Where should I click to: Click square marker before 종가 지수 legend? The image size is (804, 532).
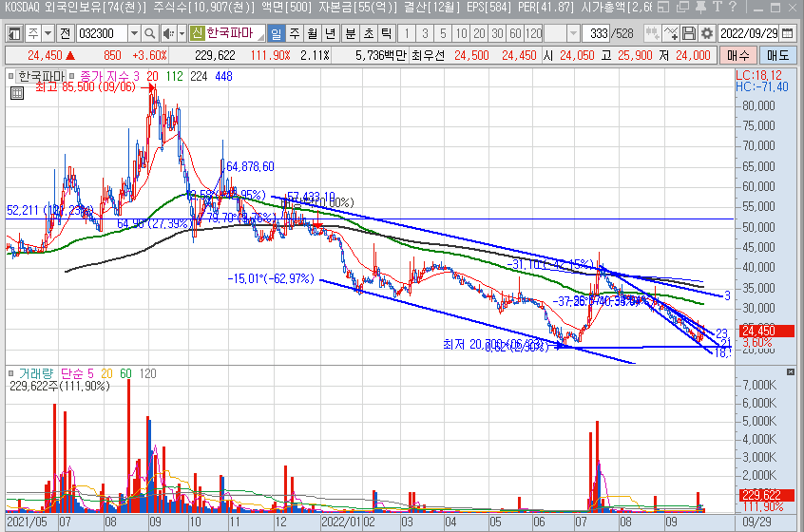click(72, 76)
